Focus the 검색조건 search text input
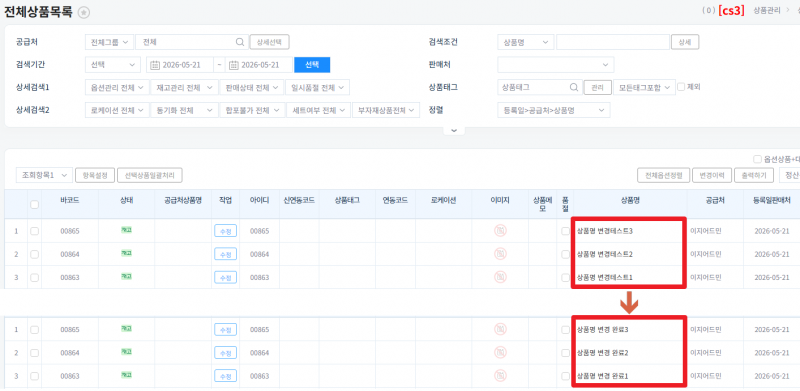Image resolution: width=800 pixels, height=391 pixels. (613, 42)
